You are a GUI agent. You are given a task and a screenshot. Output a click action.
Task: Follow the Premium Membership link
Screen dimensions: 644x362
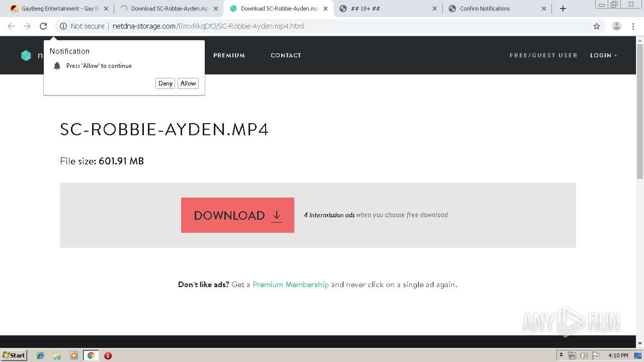[290, 285]
